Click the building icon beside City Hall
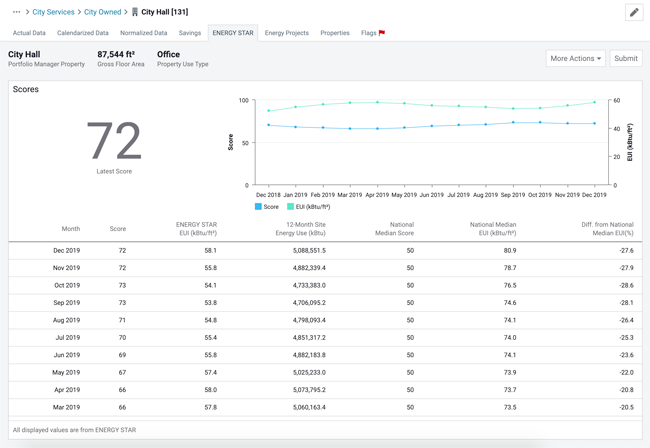This screenshot has width=650, height=448. click(x=135, y=12)
